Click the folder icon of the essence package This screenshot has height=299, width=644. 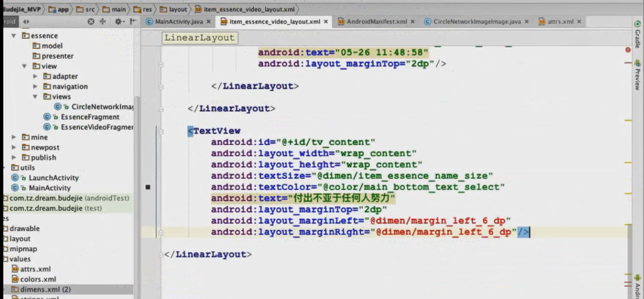tap(26, 36)
